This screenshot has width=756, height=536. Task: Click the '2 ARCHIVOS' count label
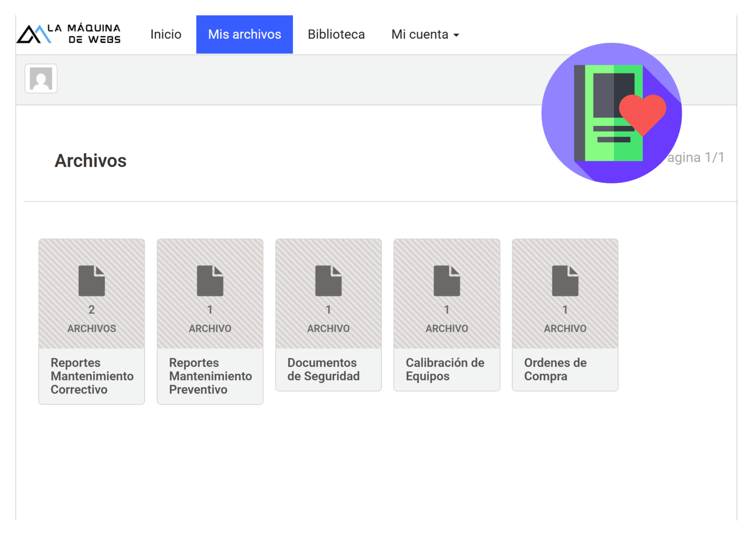[x=92, y=319]
